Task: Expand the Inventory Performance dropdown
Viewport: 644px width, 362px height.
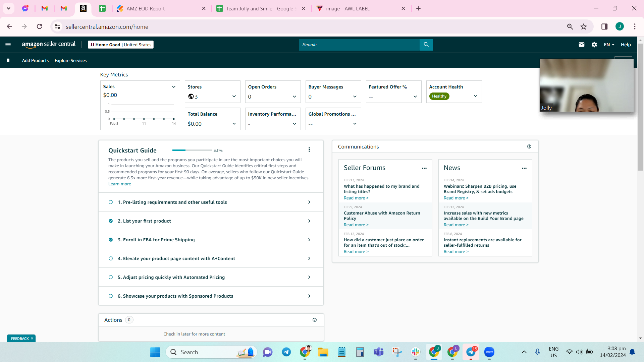Action: pyautogui.click(x=294, y=124)
